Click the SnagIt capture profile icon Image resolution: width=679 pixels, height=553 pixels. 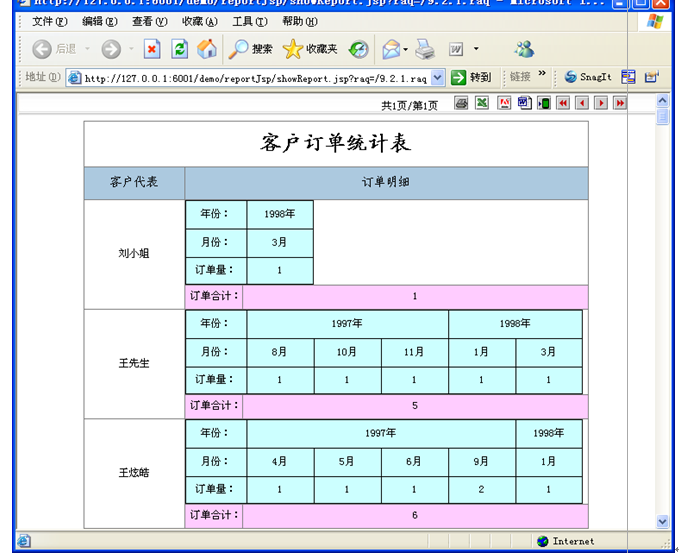[x=651, y=77]
